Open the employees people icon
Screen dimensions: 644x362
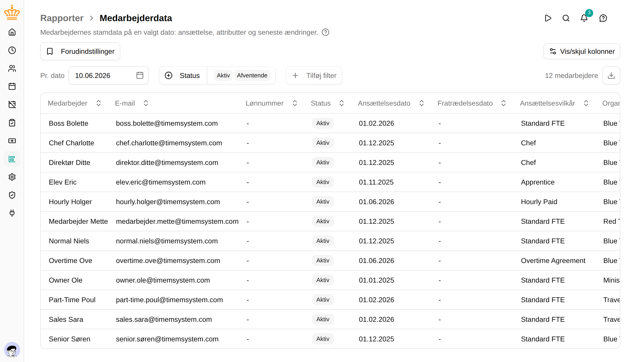12,68
